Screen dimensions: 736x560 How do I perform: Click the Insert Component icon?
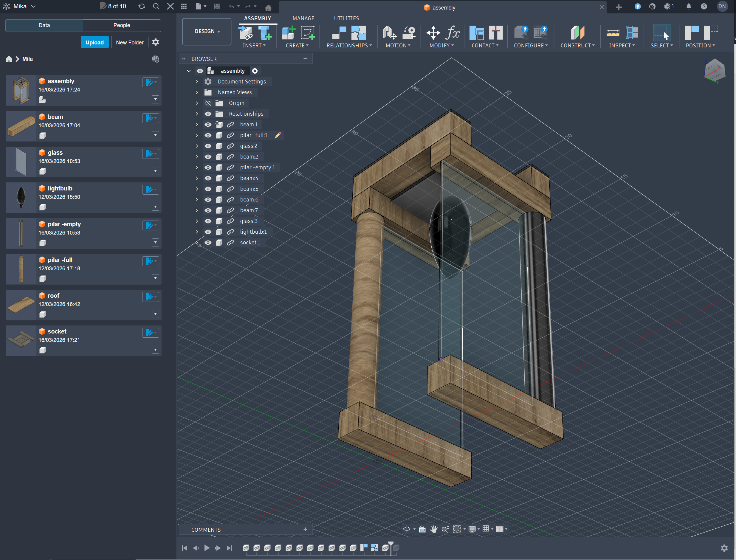click(246, 33)
